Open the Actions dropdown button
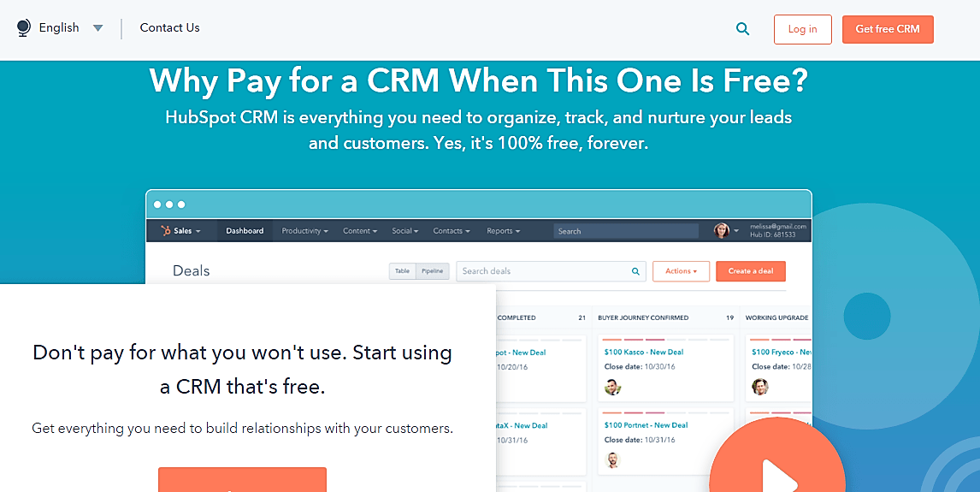 click(681, 271)
